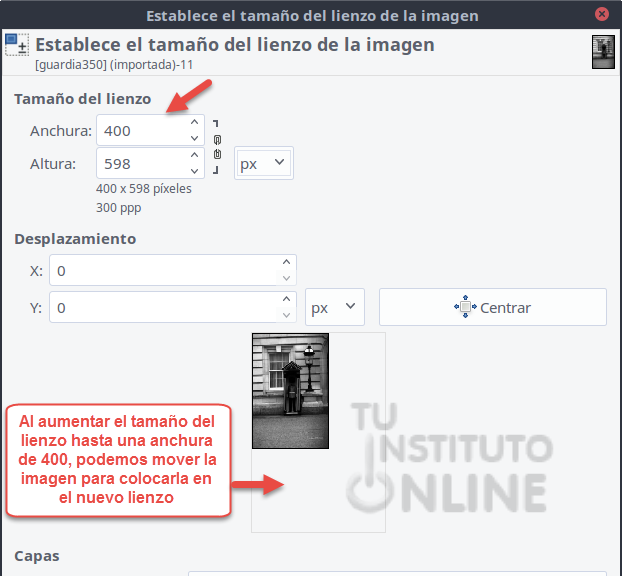
Task: Click the 'Desplazamiento' section label
Action: tap(75, 239)
